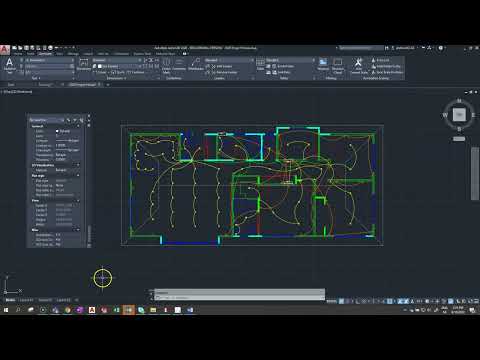Click Model tab at bottom left
Image resolution: width=480 pixels, height=360 pixels.
coord(10,300)
